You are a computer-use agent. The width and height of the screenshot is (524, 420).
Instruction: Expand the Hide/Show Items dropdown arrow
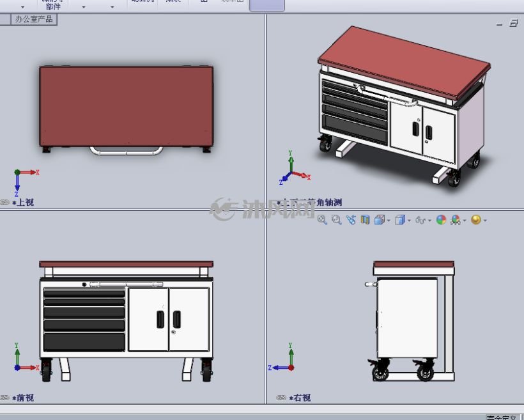pos(430,221)
